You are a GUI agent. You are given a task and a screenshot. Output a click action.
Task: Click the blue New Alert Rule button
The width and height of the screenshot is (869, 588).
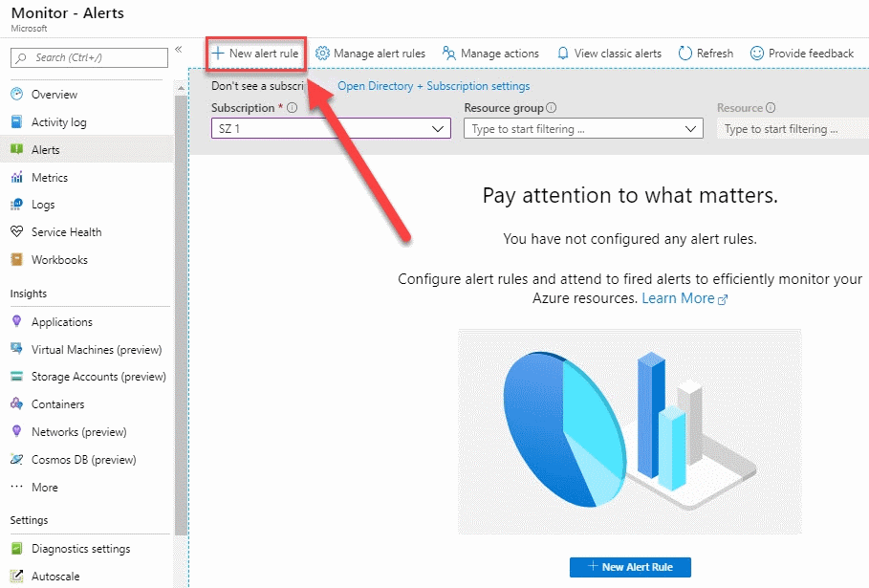630,567
